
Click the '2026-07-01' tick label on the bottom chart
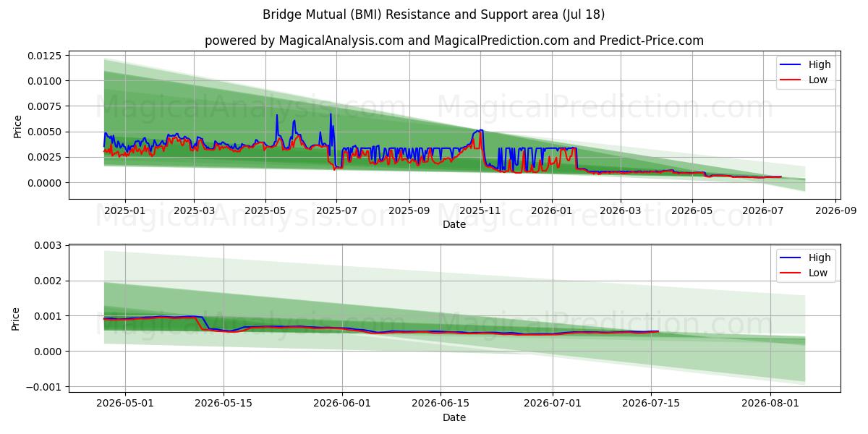pyautogui.click(x=553, y=404)
